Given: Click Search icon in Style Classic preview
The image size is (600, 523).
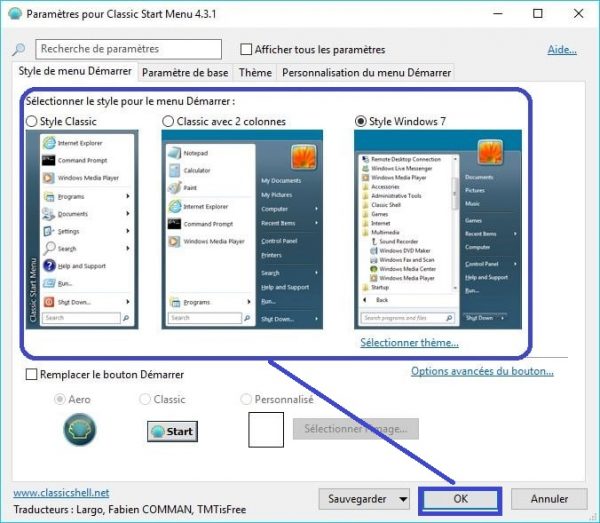Looking at the screenshot, I should [x=49, y=248].
